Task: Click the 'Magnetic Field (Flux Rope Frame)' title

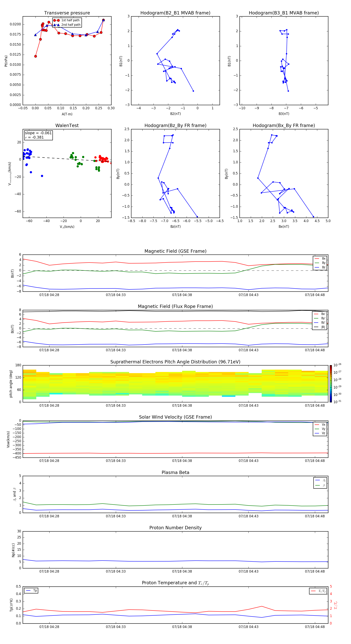Action: (175, 307)
